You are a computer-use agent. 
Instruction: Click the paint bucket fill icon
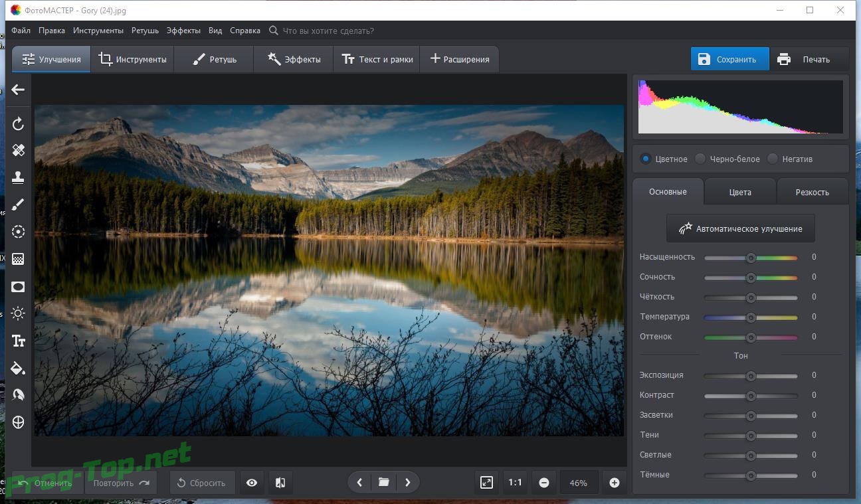coord(19,368)
